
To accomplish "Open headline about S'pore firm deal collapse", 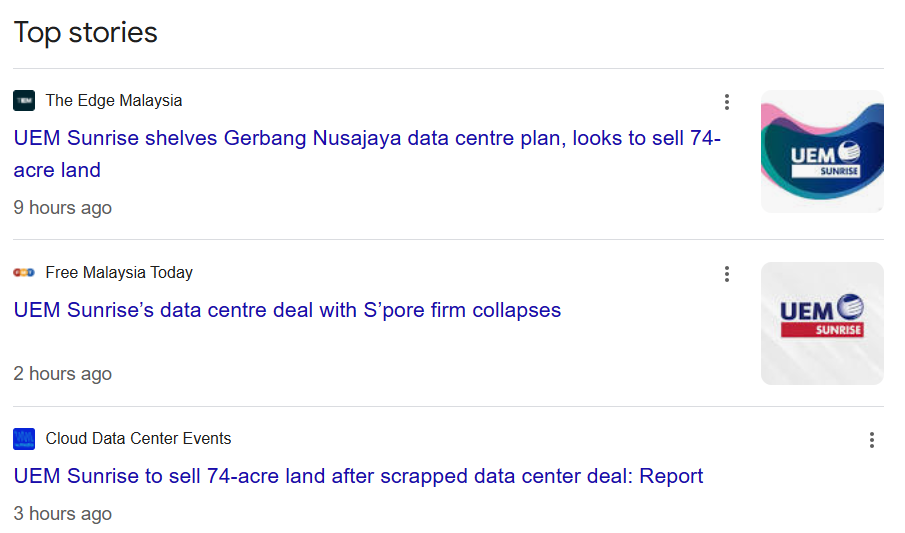I will click(x=287, y=310).
